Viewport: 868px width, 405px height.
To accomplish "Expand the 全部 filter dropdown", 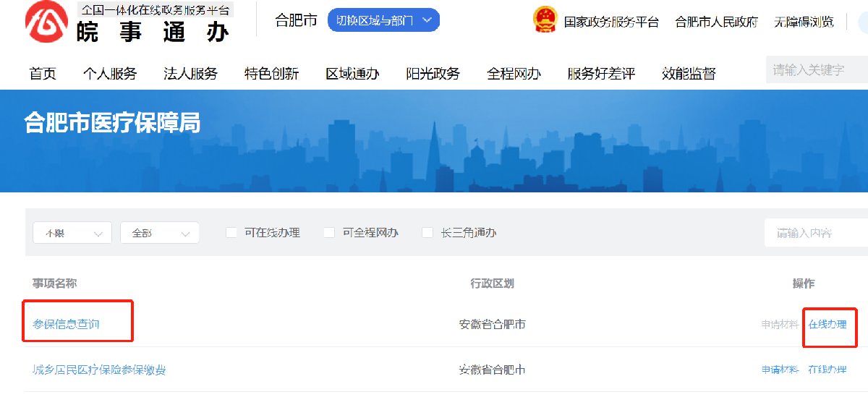I will [159, 233].
